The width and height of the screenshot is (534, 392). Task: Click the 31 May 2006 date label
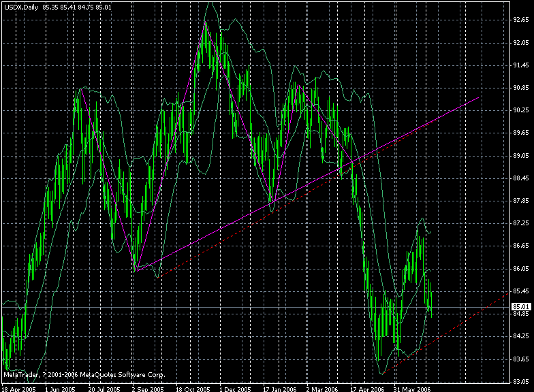click(411, 389)
